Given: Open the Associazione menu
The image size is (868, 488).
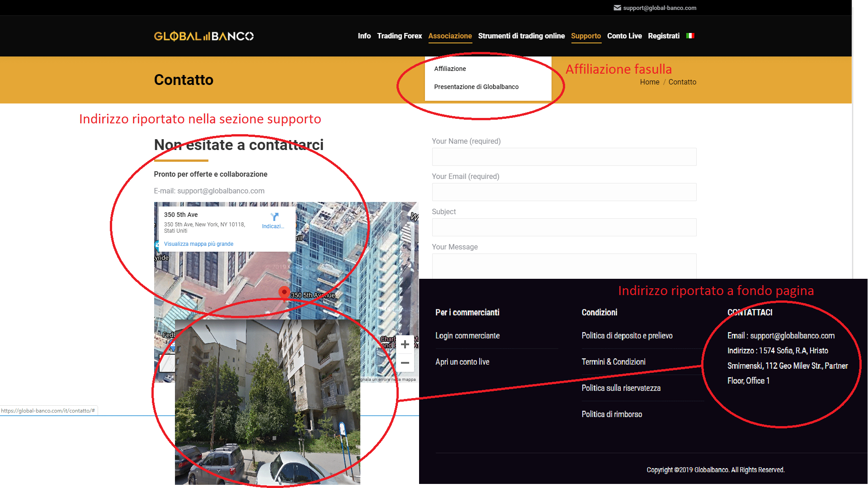Looking at the screenshot, I should pos(450,36).
